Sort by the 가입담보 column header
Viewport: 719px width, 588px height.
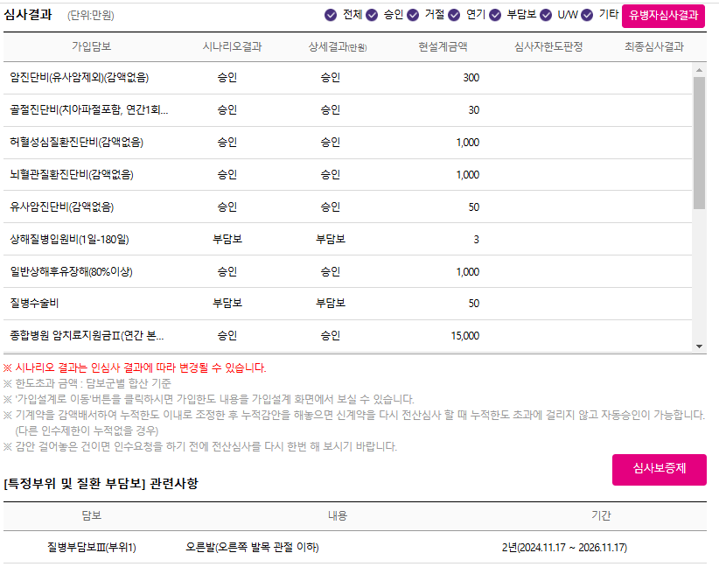(x=93, y=45)
